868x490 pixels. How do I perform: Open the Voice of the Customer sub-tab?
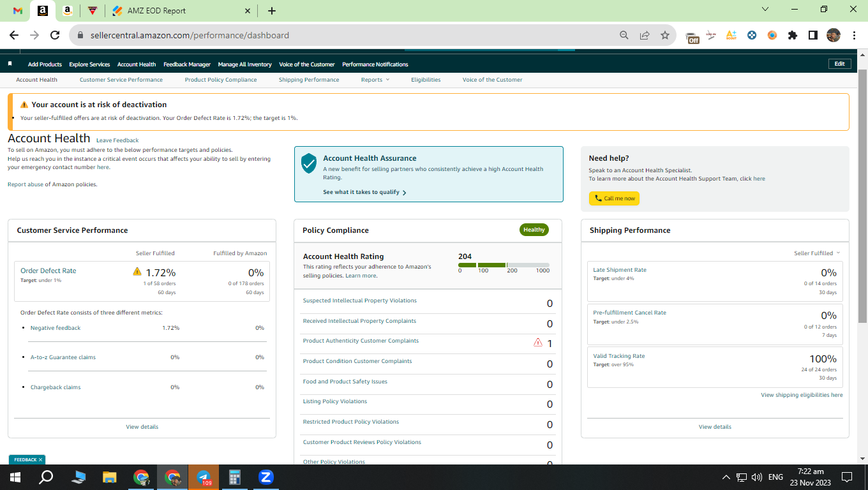pyautogui.click(x=493, y=80)
